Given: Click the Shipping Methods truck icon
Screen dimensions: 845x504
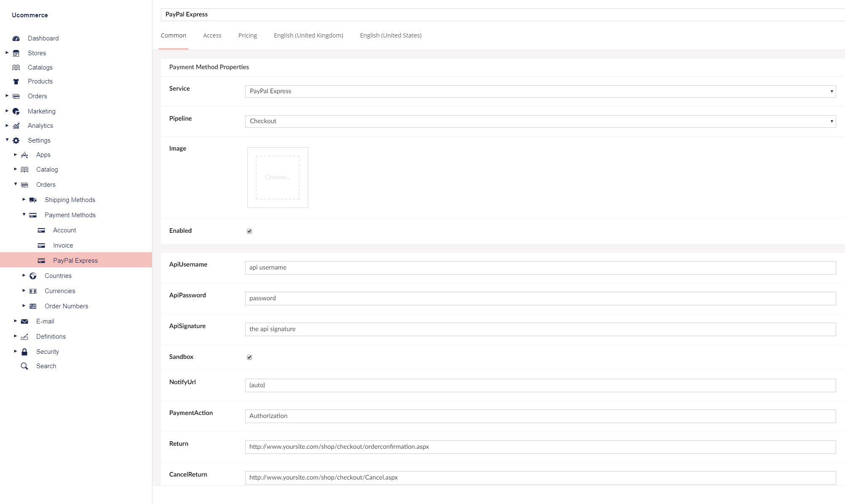Looking at the screenshot, I should pos(33,200).
